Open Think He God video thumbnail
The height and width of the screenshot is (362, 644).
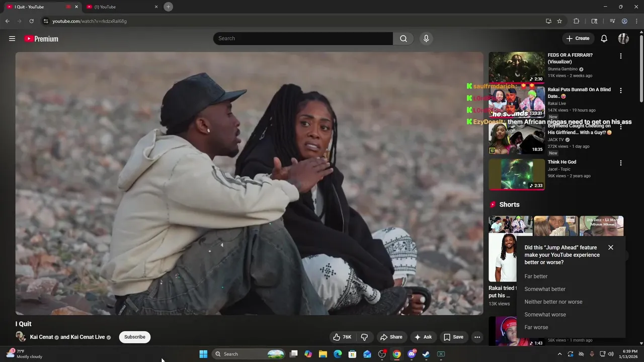point(517,174)
